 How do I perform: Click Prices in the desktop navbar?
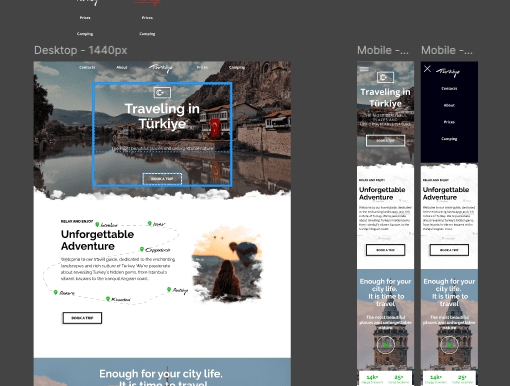coord(202,67)
